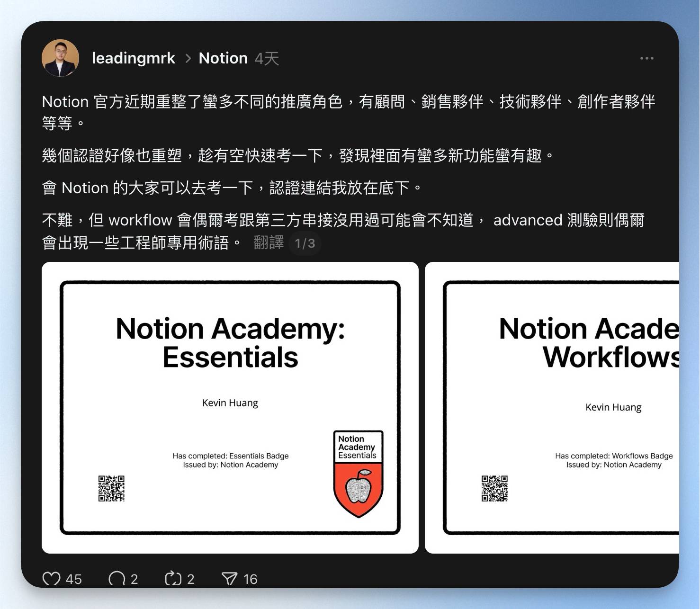Click the QR code on the Workflows certificate
This screenshot has width=700, height=609.
[x=494, y=488]
